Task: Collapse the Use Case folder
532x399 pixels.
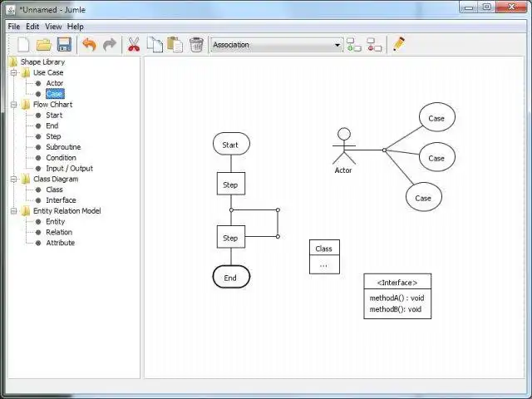Action: 13,72
